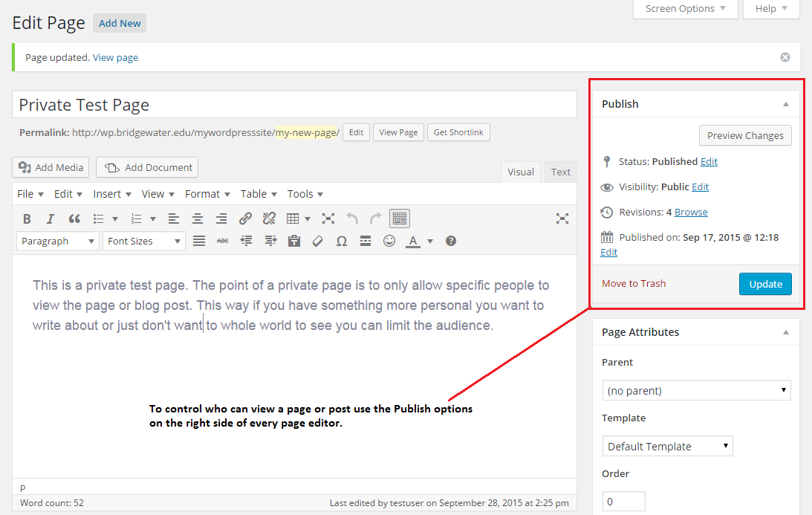Expand the numbered list style arrow

[x=153, y=218]
